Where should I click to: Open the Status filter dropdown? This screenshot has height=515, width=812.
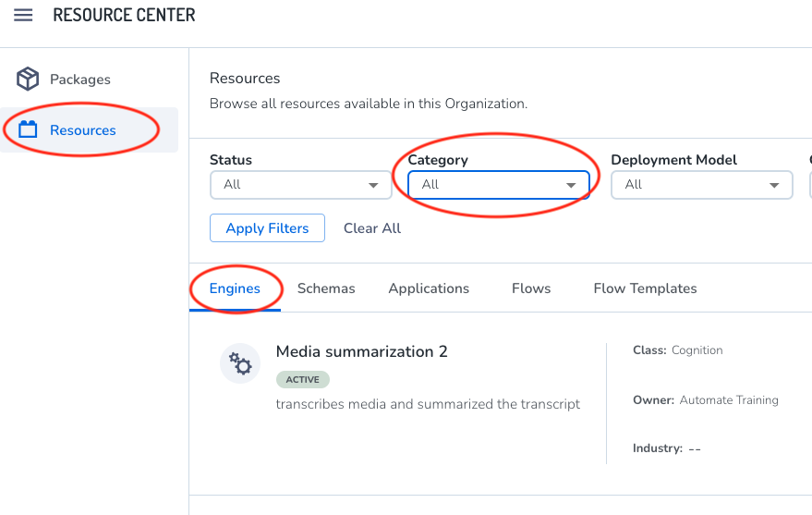(x=300, y=185)
